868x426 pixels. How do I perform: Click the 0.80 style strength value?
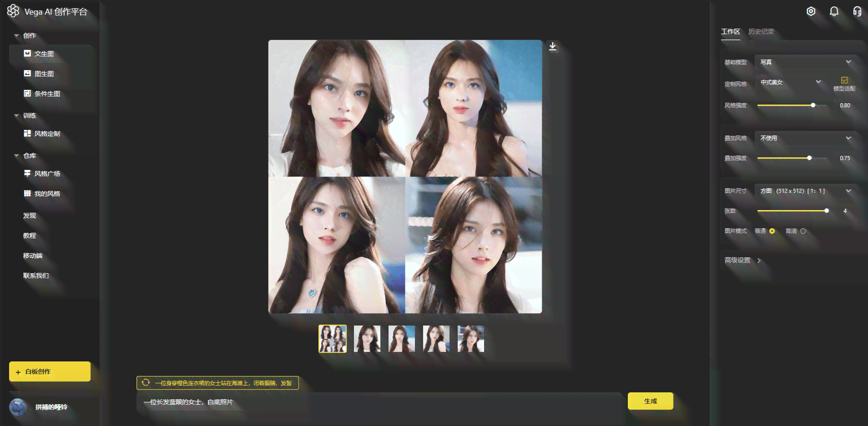pyautogui.click(x=845, y=105)
